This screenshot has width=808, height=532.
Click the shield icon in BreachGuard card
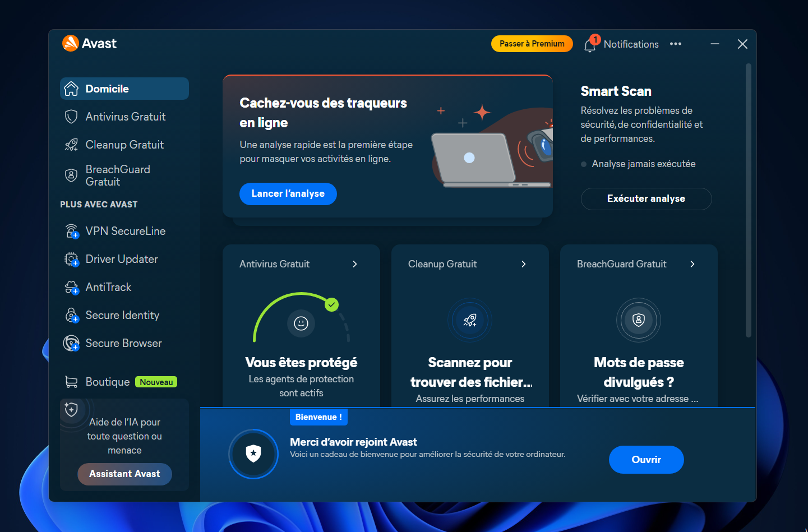(639, 320)
